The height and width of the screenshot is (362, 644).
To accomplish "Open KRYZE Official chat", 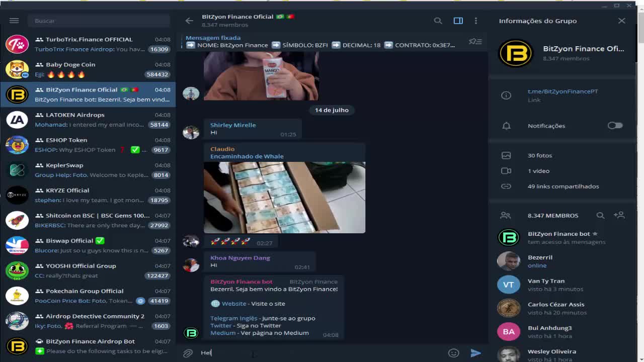I will [88, 195].
